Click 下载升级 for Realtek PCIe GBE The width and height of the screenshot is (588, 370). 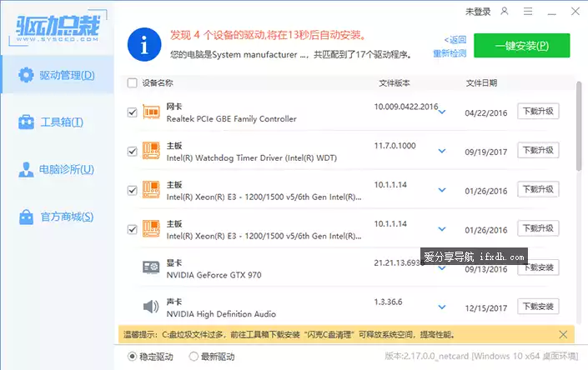click(x=538, y=111)
